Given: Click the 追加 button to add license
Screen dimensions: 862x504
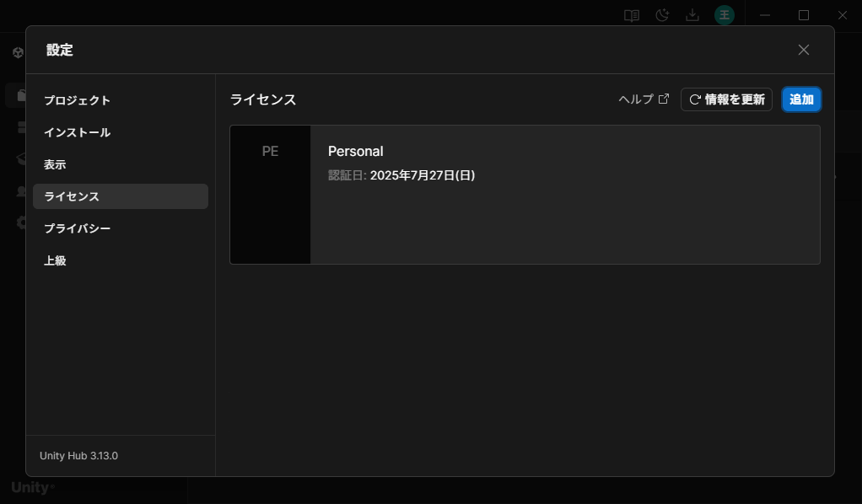Looking at the screenshot, I should (801, 99).
